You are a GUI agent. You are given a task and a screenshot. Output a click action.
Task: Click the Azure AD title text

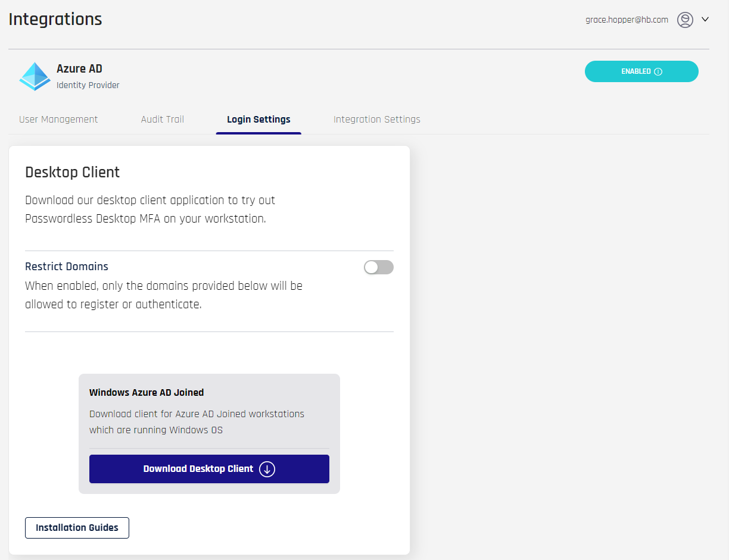click(x=79, y=68)
